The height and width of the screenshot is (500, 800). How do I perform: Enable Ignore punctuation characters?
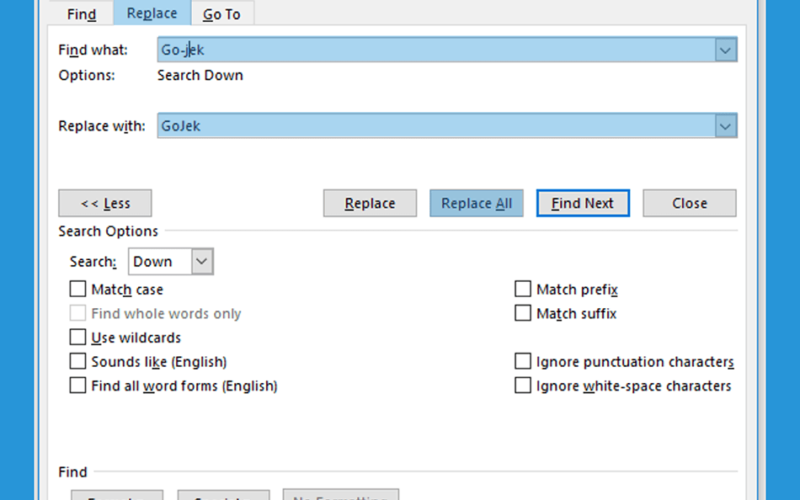tap(523, 361)
